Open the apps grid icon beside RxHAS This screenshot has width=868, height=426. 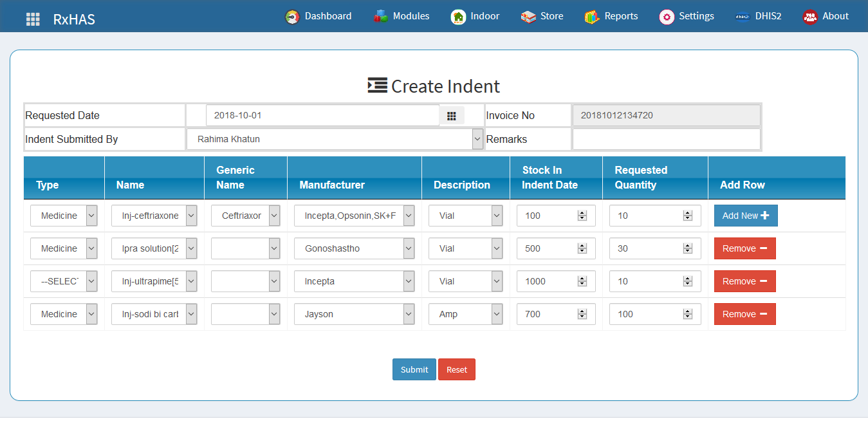[33, 19]
